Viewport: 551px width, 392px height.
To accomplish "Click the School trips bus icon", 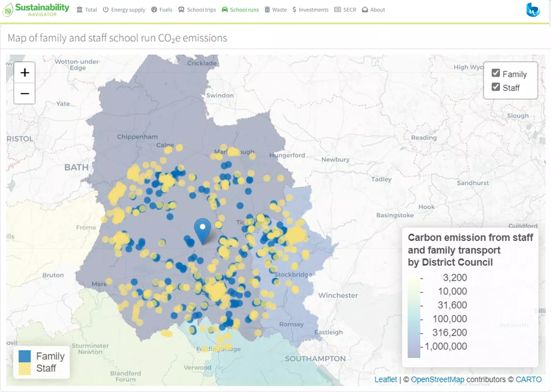I will click(x=180, y=9).
